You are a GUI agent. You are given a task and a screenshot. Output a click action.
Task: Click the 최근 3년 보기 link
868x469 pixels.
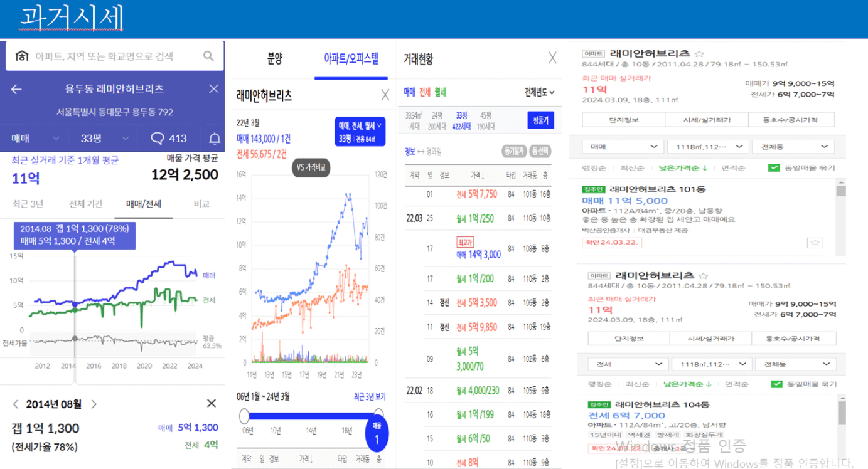tap(369, 396)
